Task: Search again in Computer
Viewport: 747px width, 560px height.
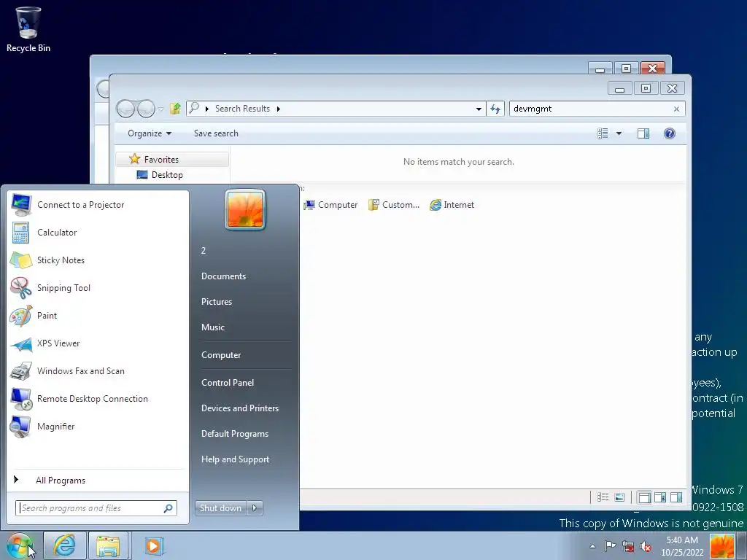Action: [330, 205]
